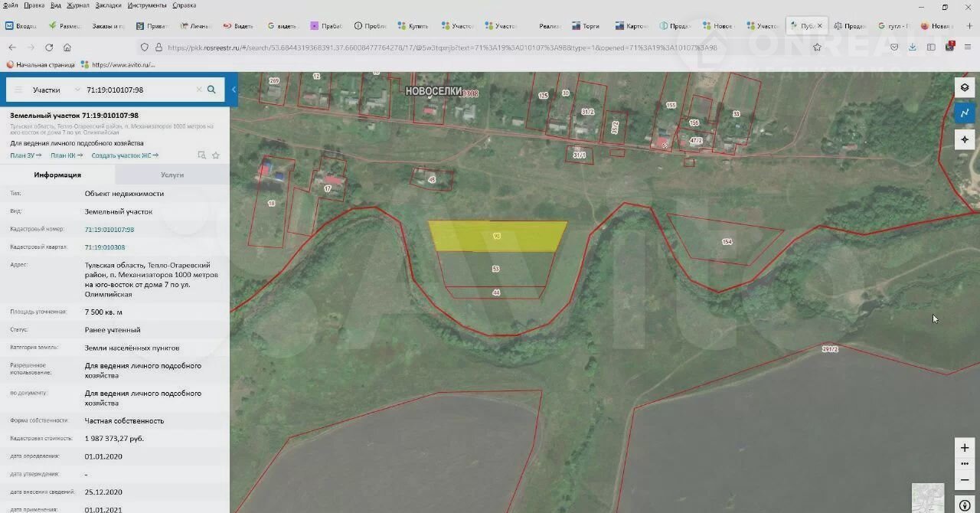Collapse the left information panel
Viewport: 980px width, 513px height.
pos(234,90)
